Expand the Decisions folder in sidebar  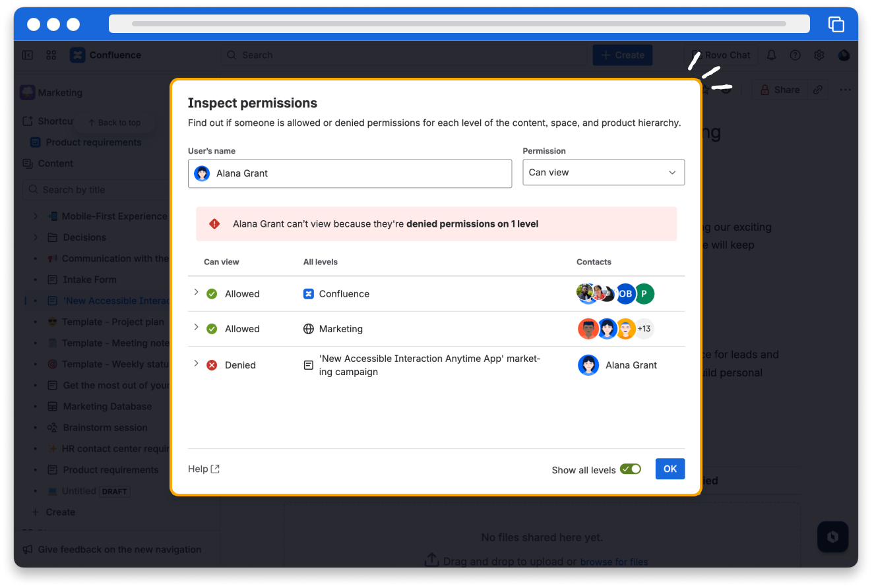(36, 237)
